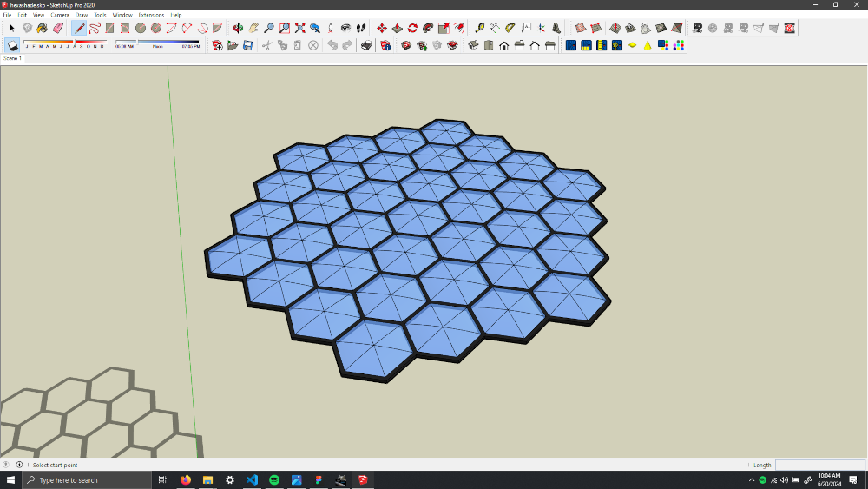This screenshot has height=489, width=868.
Task: Select the Polygon tool
Action: click(156, 28)
